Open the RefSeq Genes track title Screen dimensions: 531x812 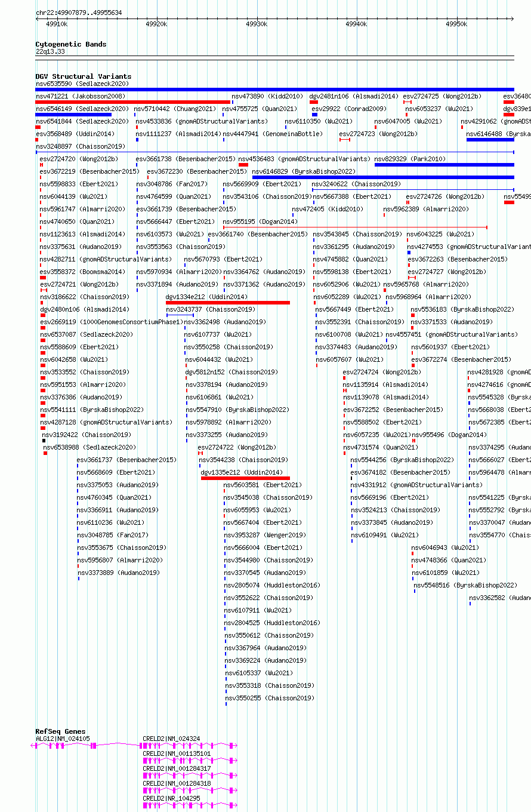[60, 731]
